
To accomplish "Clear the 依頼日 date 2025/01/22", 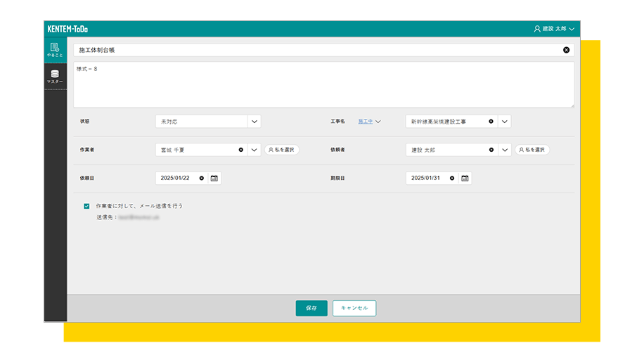I will (x=202, y=179).
